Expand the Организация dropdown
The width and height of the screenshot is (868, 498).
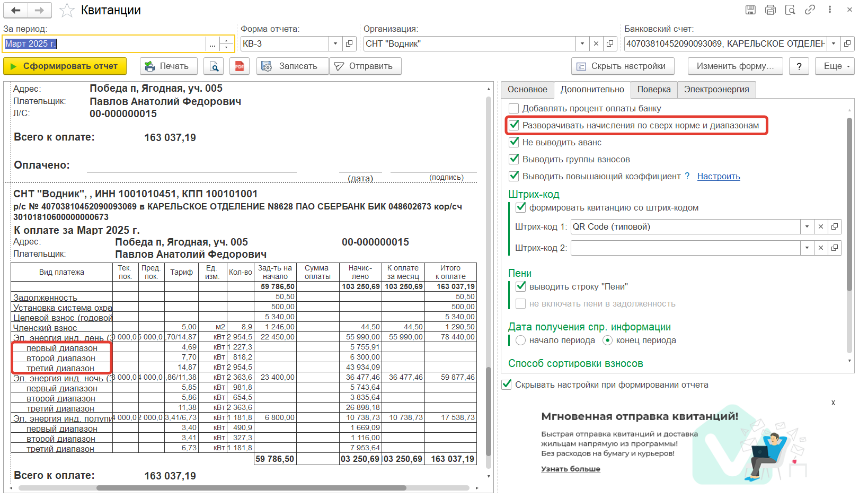pyautogui.click(x=582, y=43)
